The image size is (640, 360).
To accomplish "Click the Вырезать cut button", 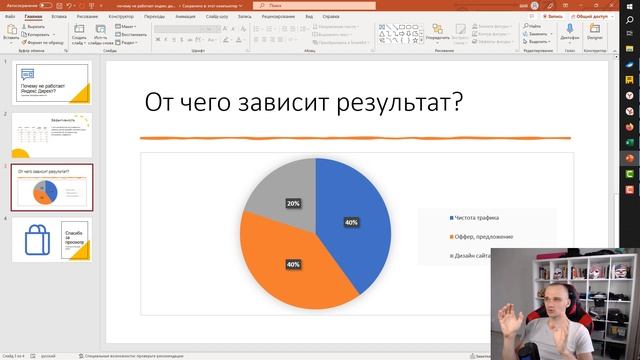I will 33,27.
